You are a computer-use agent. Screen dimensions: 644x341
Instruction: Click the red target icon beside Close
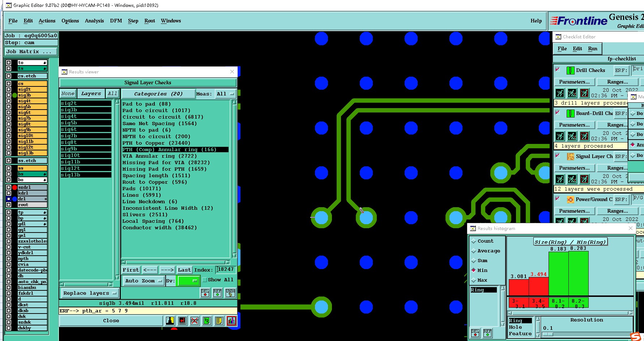pos(182,321)
